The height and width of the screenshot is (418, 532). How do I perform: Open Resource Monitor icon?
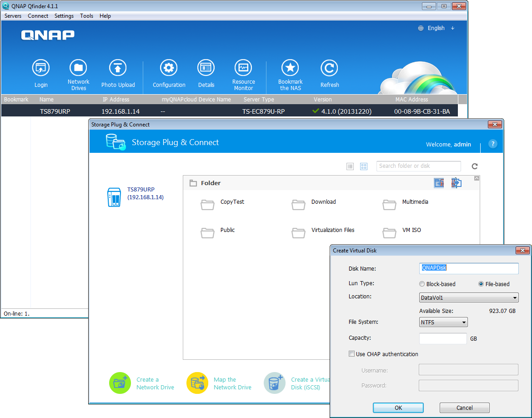tap(243, 68)
